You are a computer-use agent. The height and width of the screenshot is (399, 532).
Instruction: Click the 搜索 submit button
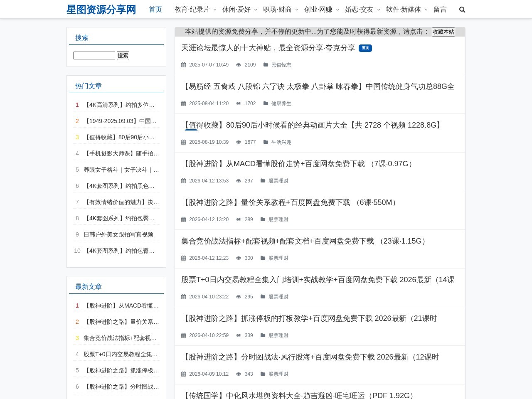coord(123,55)
